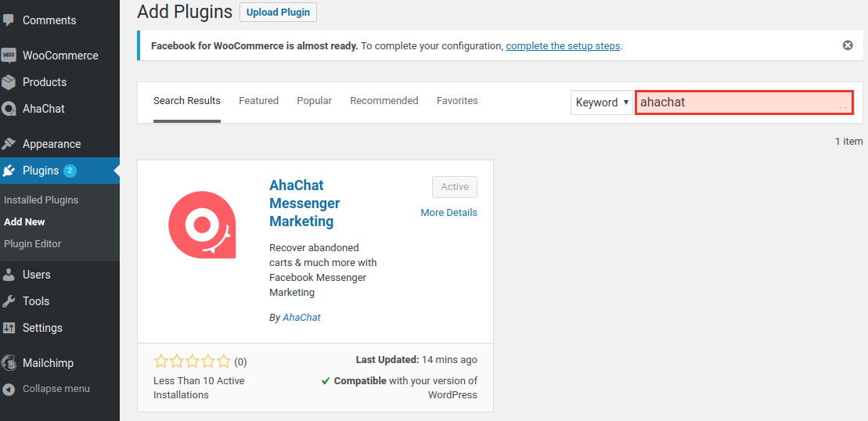This screenshot has width=868, height=421.
Task: Click the Upload Plugin button
Action: coord(278,13)
